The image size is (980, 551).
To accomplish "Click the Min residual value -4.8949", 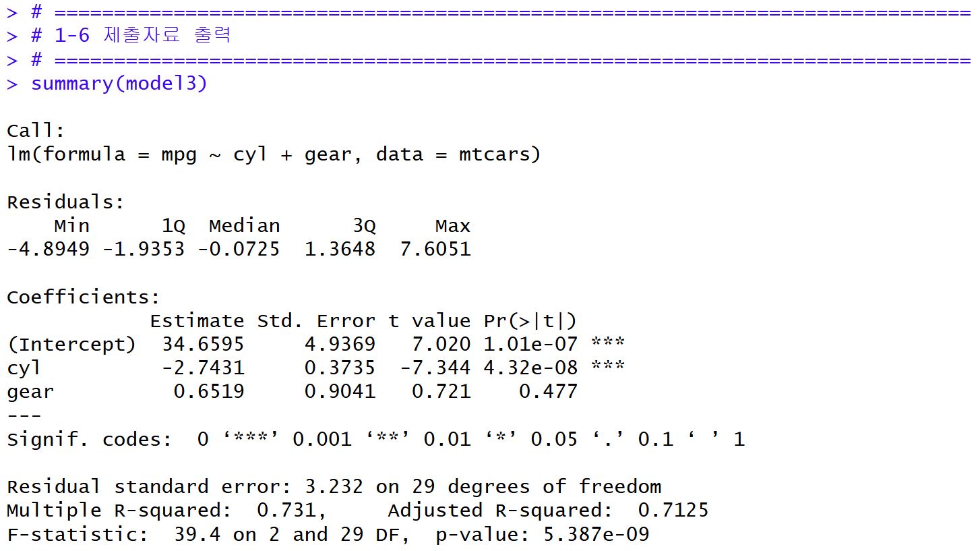I will pyautogui.click(x=48, y=249).
